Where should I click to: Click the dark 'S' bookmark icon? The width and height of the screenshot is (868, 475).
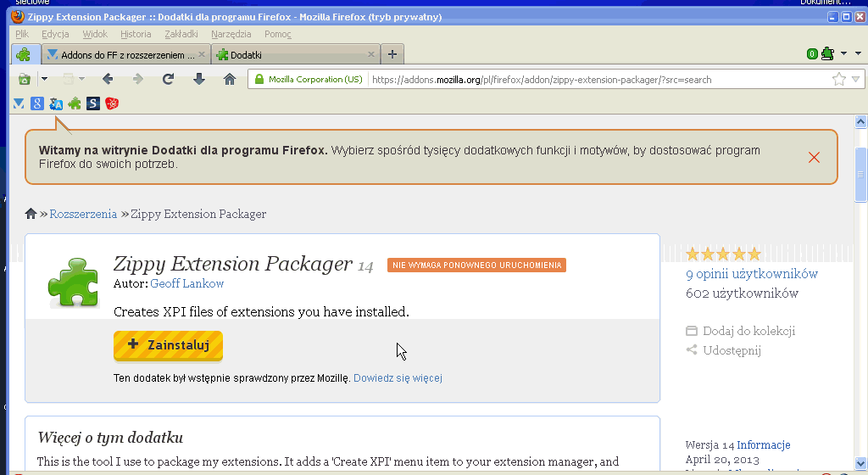tap(93, 103)
